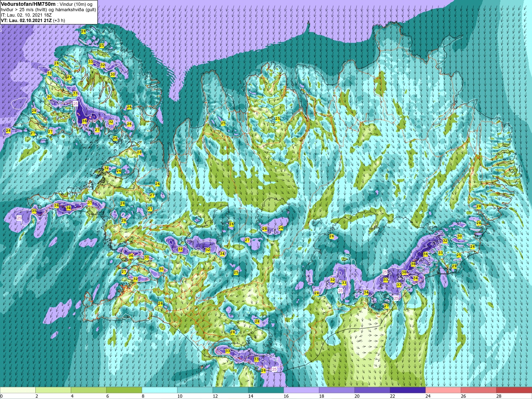The height and width of the screenshot is (399, 532).
Task: Click the 4–6 m/s green legend swatch
Action: click(x=89, y=390)
